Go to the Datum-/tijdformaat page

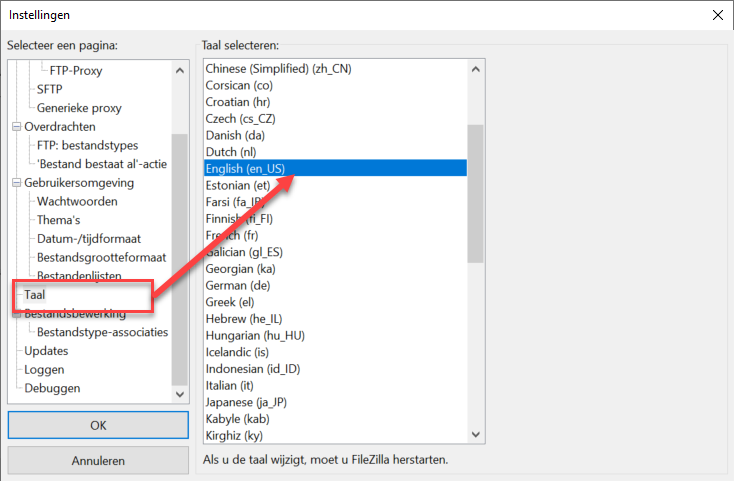tap(88, 239)
